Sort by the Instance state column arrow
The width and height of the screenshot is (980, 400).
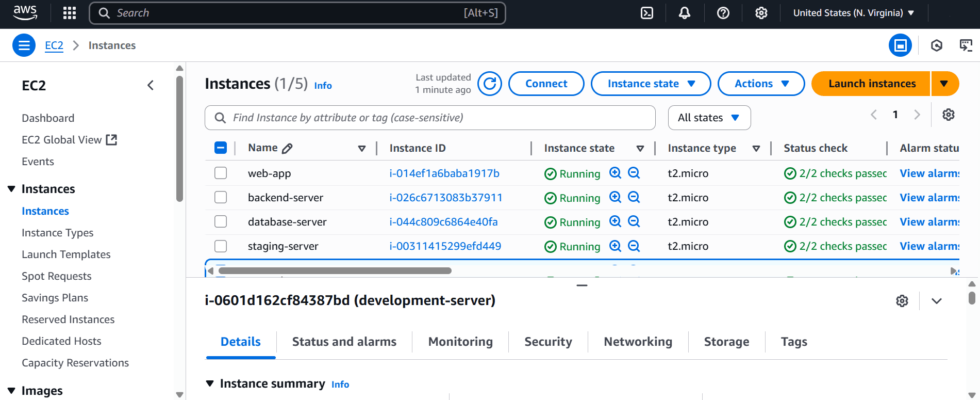(640, 149)
